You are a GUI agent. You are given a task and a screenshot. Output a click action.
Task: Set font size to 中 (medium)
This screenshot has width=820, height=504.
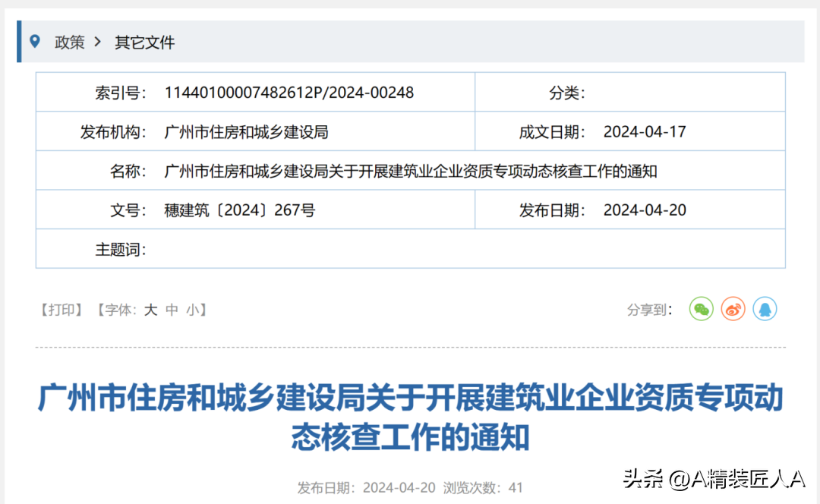click(x=172, y=310)
